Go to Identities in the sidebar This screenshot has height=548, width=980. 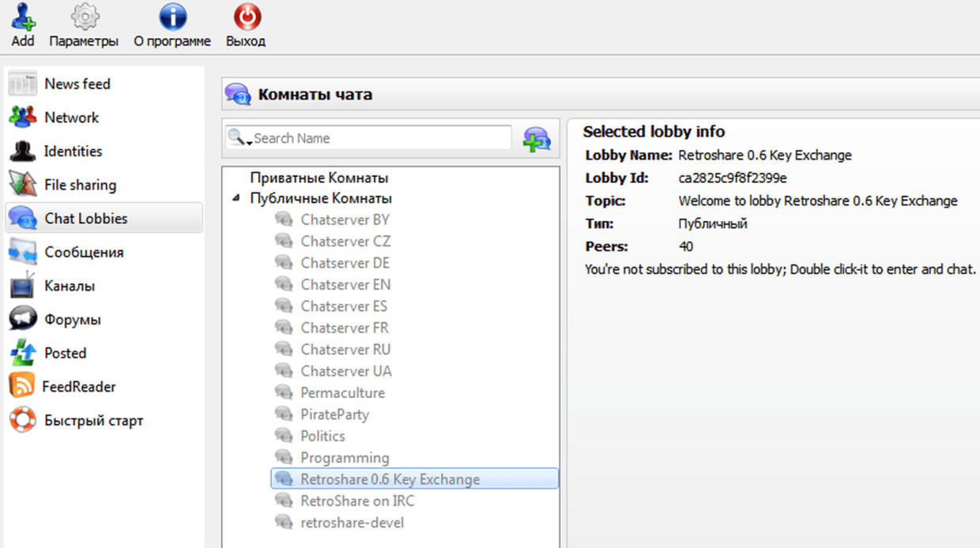[73, 151]
